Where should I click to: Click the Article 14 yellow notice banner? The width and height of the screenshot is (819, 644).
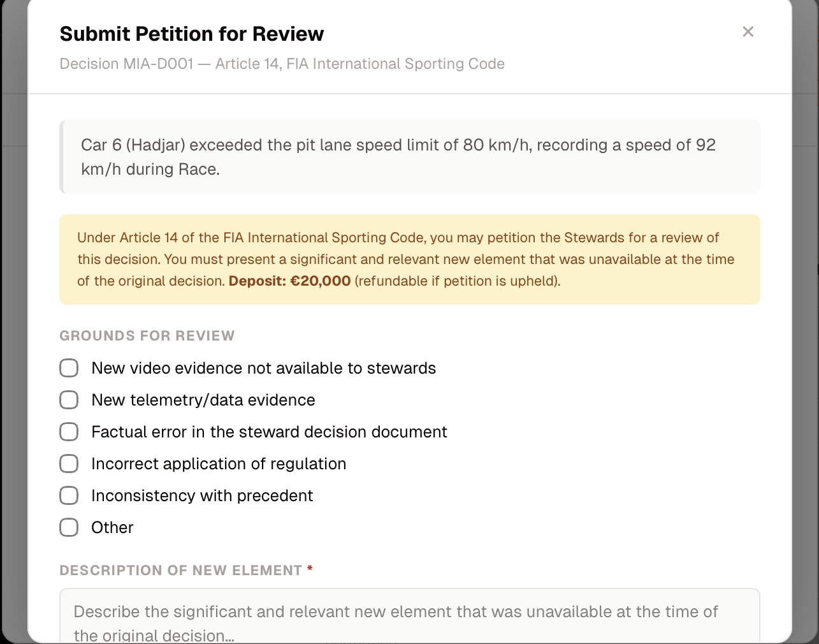pos(409,260)
